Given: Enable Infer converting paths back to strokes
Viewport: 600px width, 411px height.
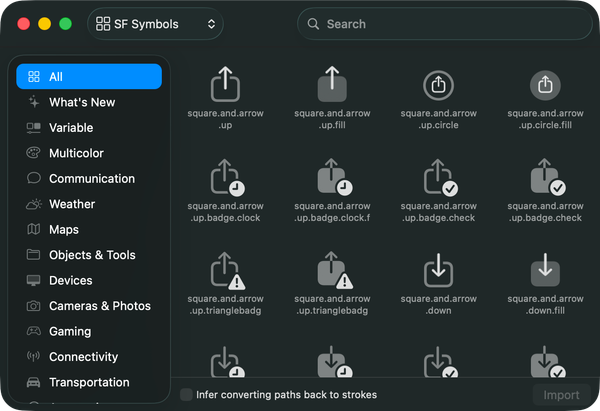Looking at the screenshot, I should point(186,395).
